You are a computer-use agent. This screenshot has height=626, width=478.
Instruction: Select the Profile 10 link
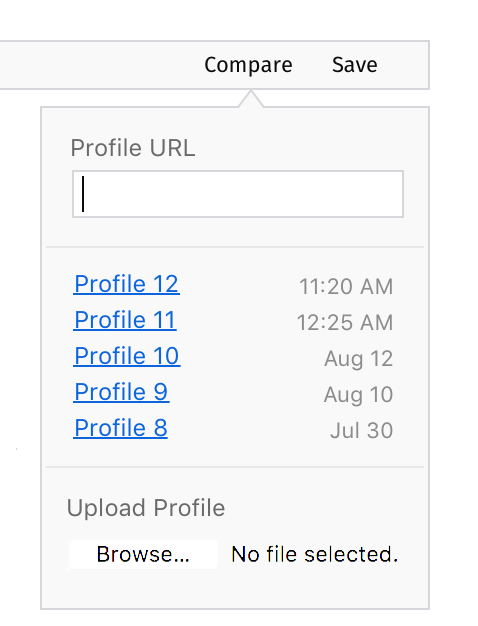tap(127, 356)
